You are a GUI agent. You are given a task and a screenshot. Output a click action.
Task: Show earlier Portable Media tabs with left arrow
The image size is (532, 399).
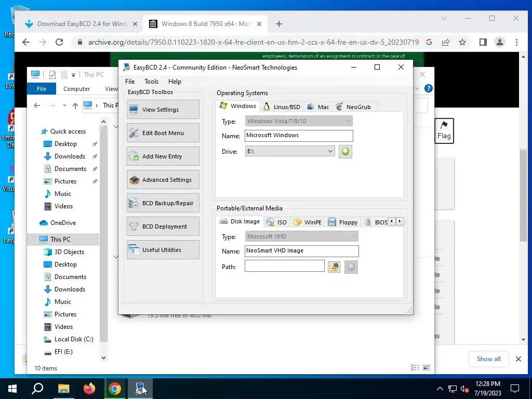tap(392, 221)
